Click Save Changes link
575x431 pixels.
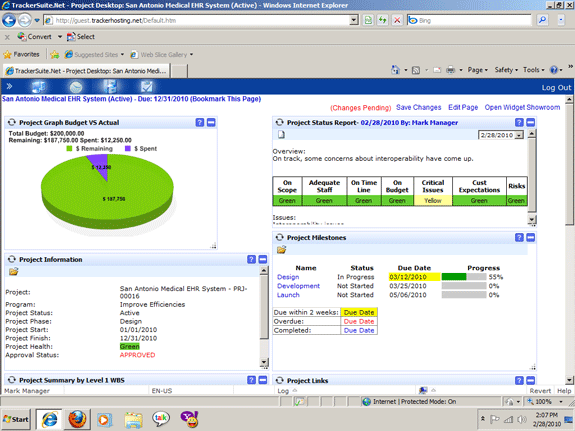(x=418, y=107)
